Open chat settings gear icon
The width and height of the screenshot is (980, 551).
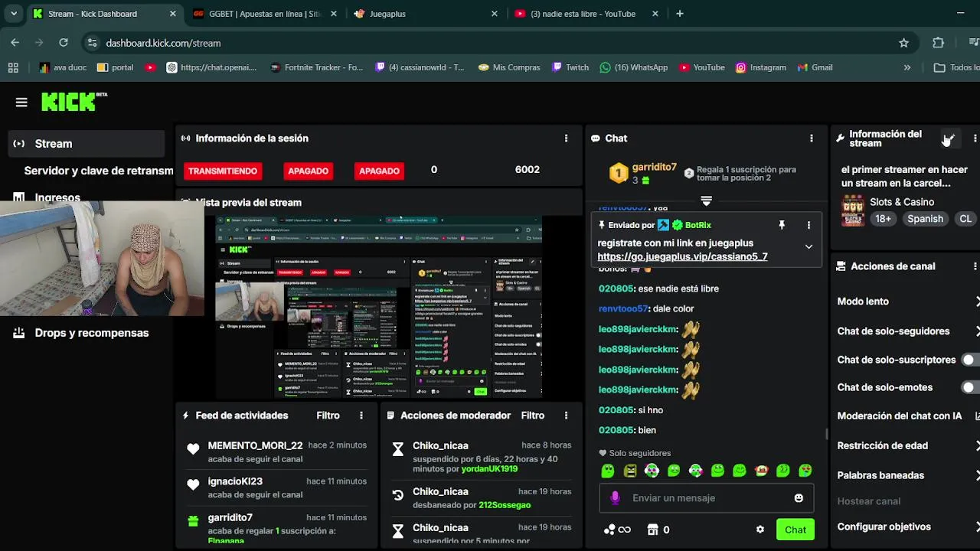pos(759,530)
